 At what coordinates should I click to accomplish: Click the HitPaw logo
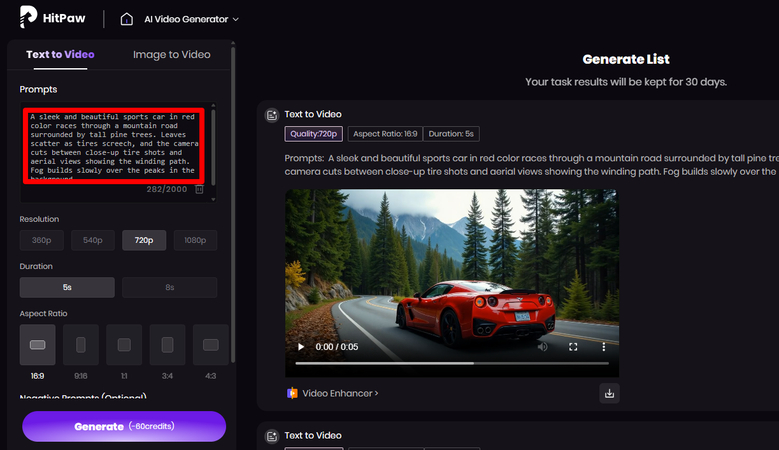point(53,17)
